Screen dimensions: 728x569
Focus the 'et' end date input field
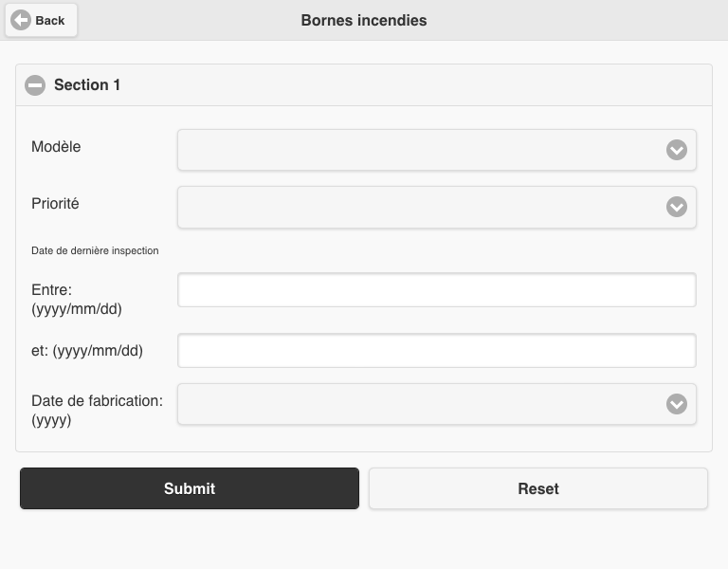[436, 350]
